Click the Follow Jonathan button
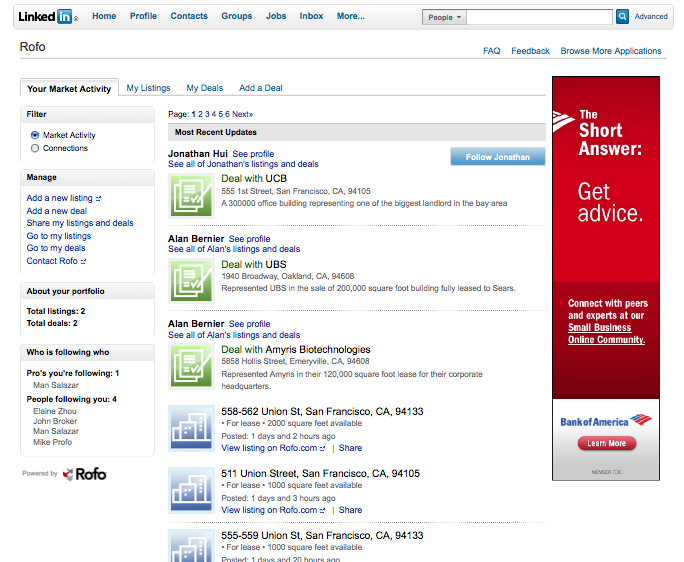 pyautogui.click(x=498, y=157)
